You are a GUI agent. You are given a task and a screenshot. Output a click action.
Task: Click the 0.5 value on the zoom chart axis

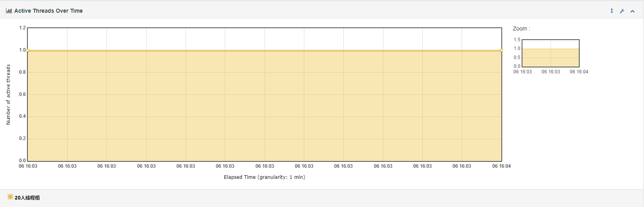point(517,57)
